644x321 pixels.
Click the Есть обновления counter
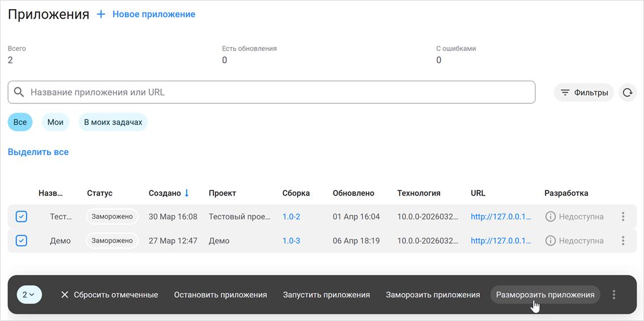click(249, 55)
